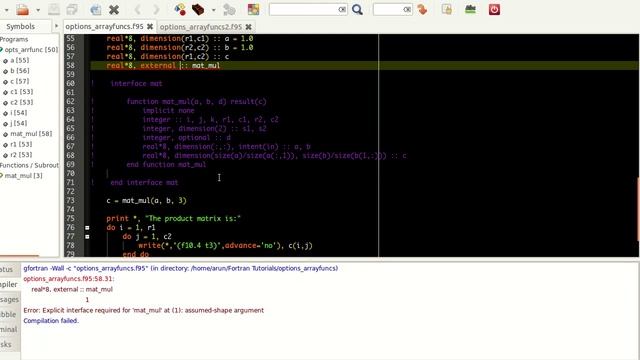Select symbol c2 [53]
Viewport: 640px width, 360px height.
[22, 102]
